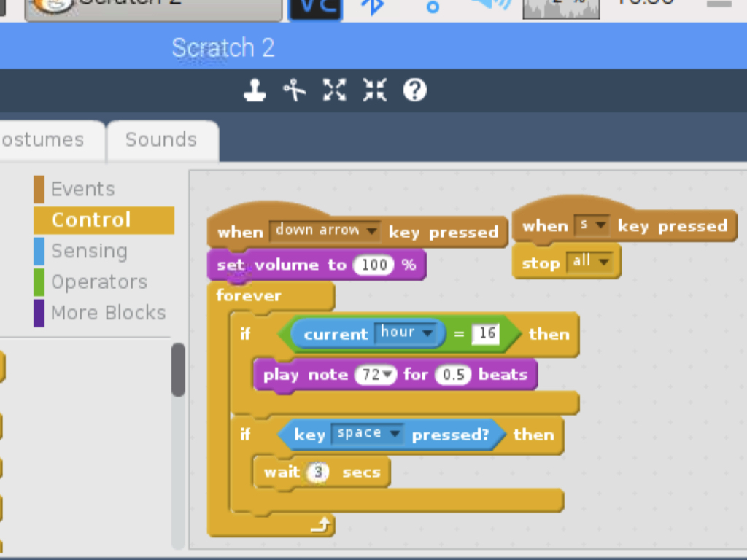Open the Sounds tab

point(161,140)
